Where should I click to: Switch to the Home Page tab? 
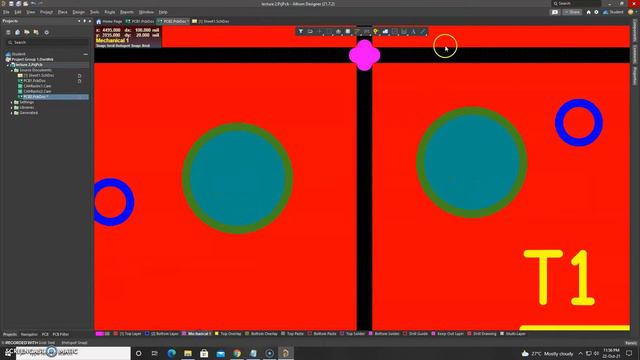pos(109,21)
